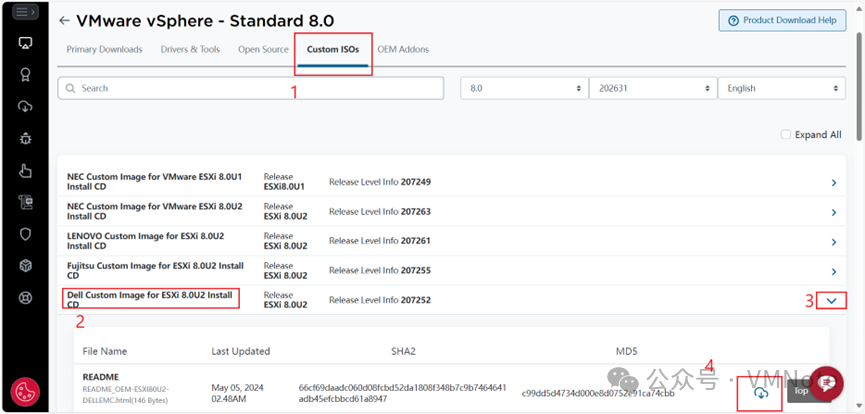Click the Top button
865x414 pixels.
pyautogui.click(x=801, y=390)
